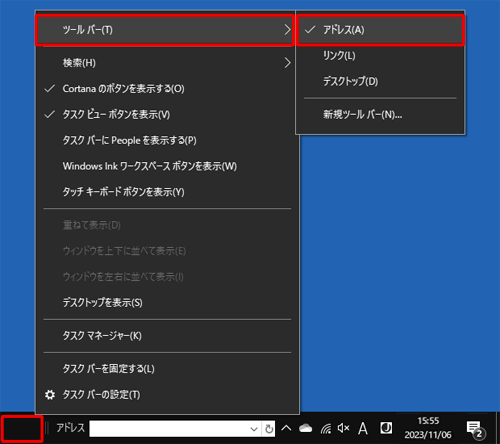This screenshot has width=500, height=444.
Task: Open the notification center icon
Action: (475, 429)
